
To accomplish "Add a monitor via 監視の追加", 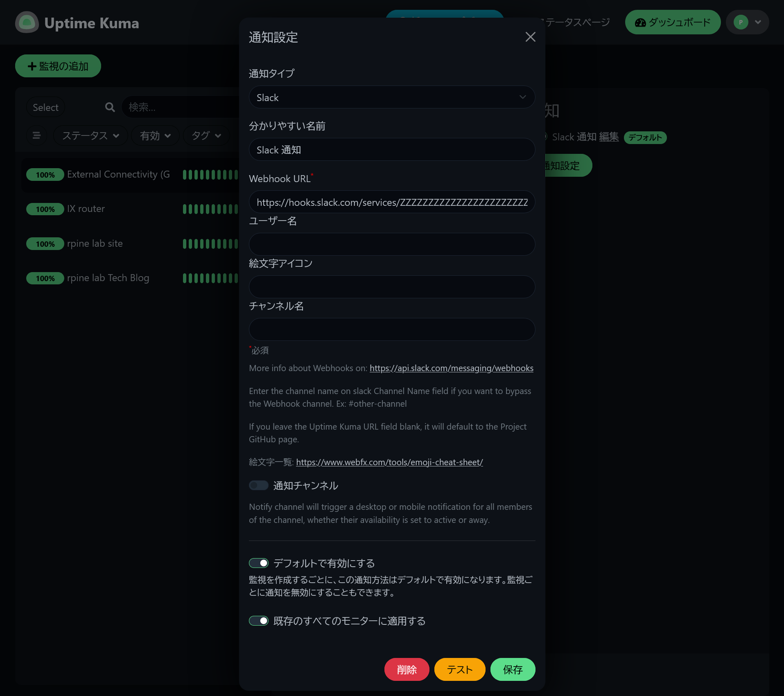I will point(58,66).
